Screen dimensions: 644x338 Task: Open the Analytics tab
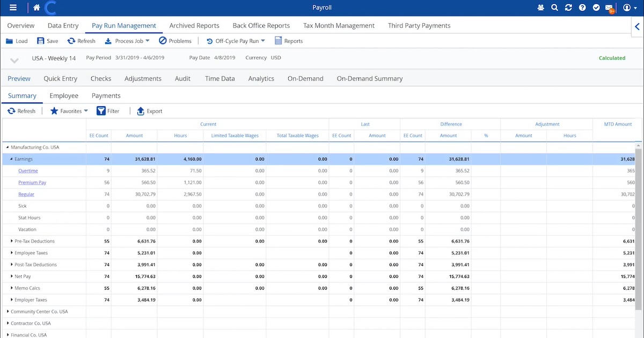tap(261, 78)
